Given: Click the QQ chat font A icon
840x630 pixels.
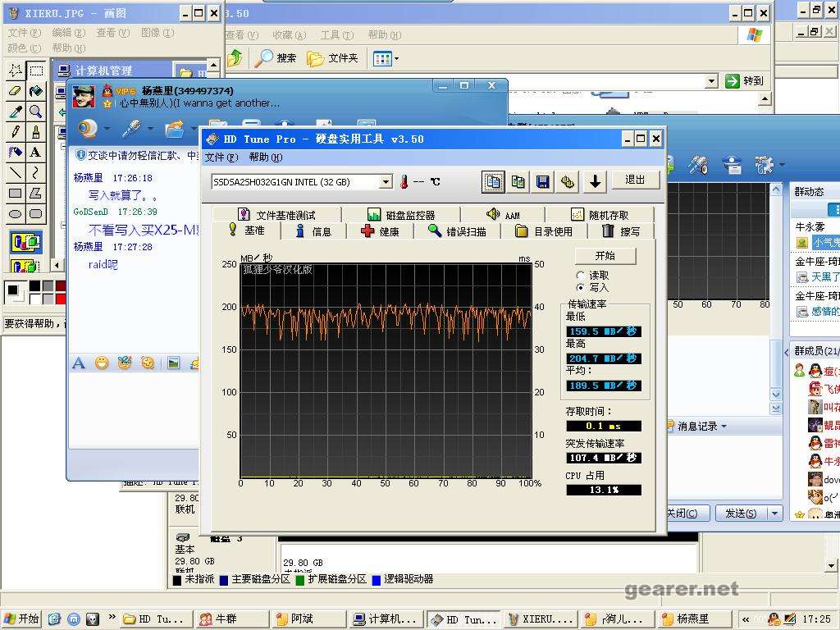Looking at the screenshot, I should pos(79,363).
